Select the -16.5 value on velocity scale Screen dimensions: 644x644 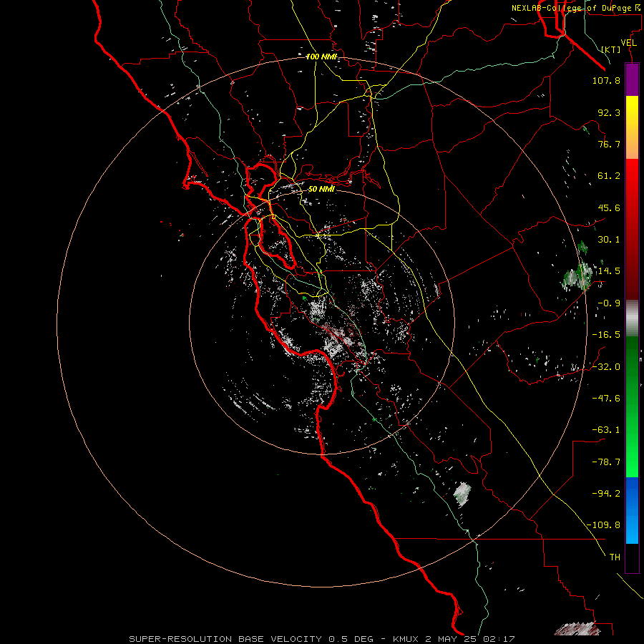pyautogui.click(x=606, y=335)
